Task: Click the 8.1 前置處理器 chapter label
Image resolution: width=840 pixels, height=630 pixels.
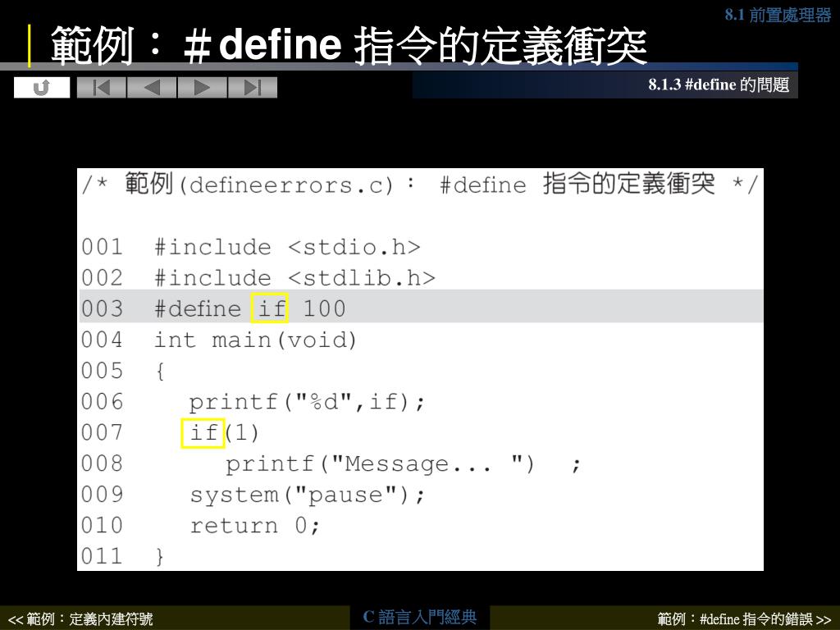Action: pyautogui.click(x=778, y=15)
